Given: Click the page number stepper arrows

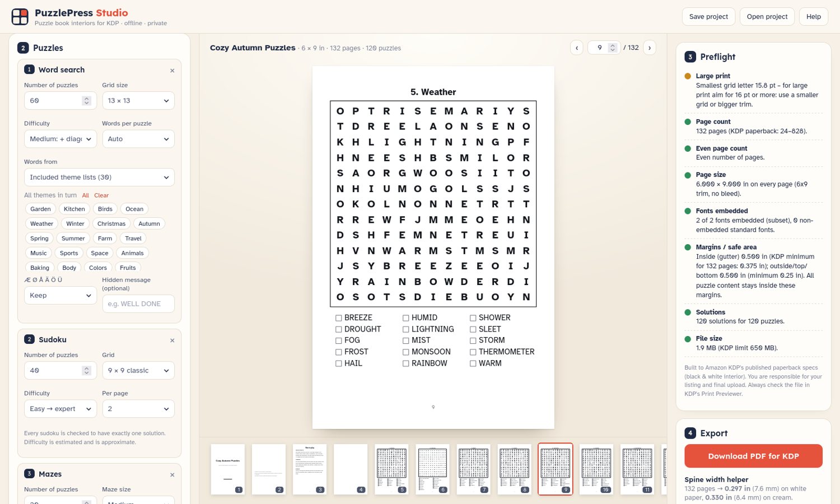Looking at the screenshot, I should click(x=613, y=48).
